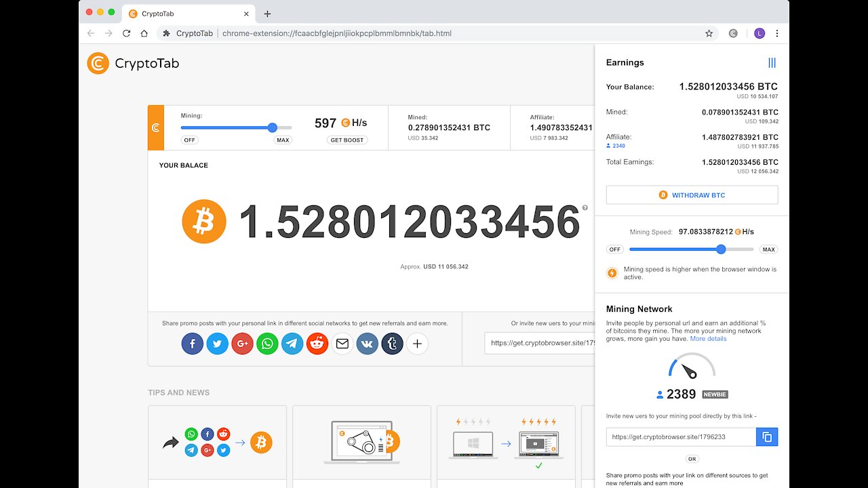Click the main page invite link field
The width and height of the screenshot is (868, 488).
[539, 343]
